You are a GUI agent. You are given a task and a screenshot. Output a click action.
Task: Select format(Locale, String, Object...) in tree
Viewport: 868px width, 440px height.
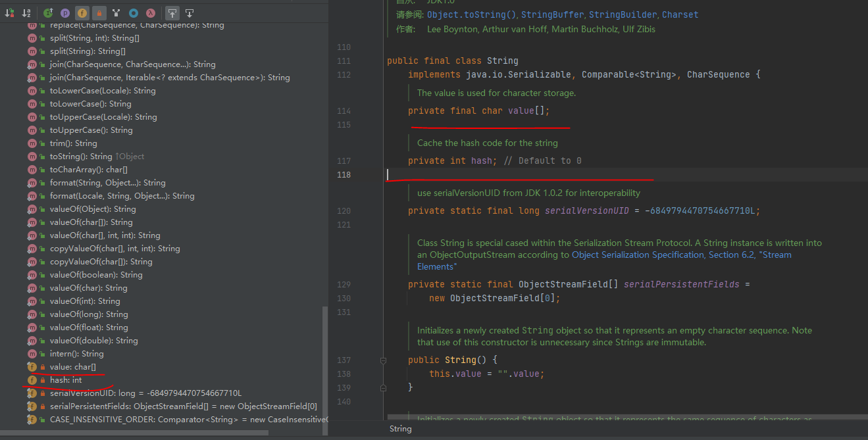tap(122, 196)
